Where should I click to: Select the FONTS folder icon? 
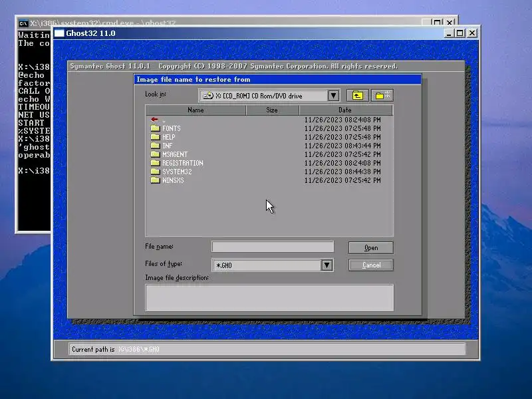click(156, 128)
